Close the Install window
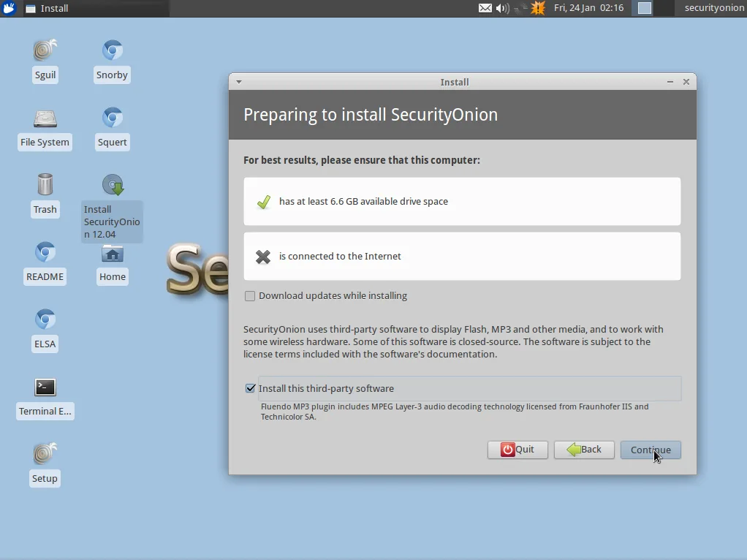The image size is (747, 560). (x=686, y=82)
